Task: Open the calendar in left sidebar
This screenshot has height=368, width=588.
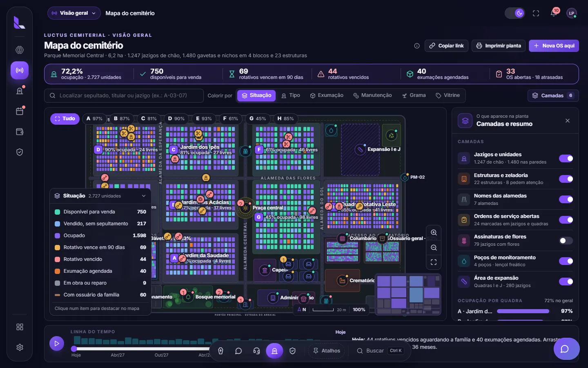Action: tap(20, 111)
